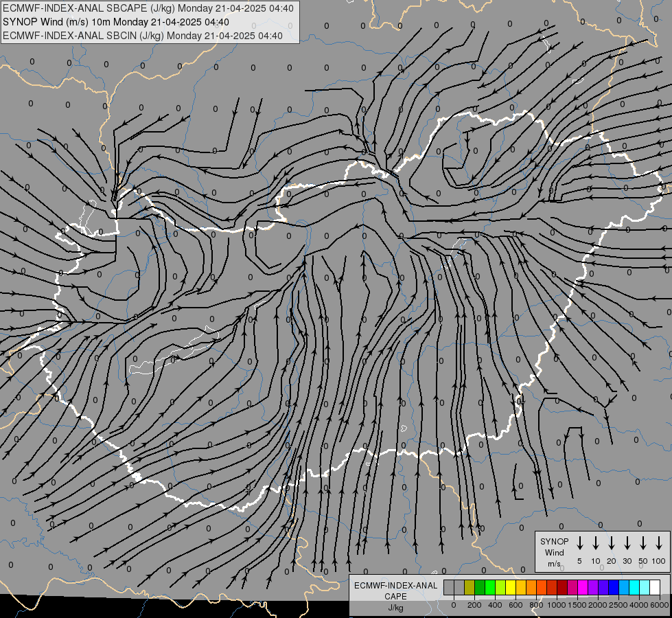The height and width of the screenshot is (618, 672).
Task: Click the SYNOP label in the wind legend
Action: tap(554, 541)
